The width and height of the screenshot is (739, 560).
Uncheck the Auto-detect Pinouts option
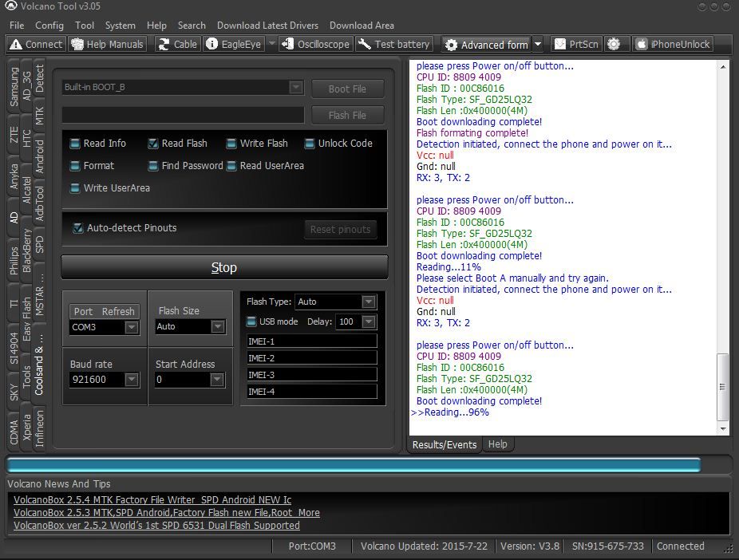pos(78,228)
